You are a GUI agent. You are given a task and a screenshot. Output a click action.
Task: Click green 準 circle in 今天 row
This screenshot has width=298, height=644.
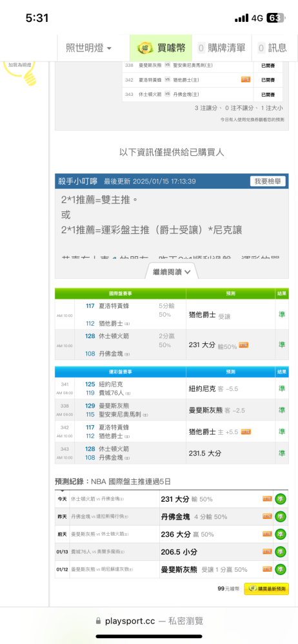[x=281, y=499]
